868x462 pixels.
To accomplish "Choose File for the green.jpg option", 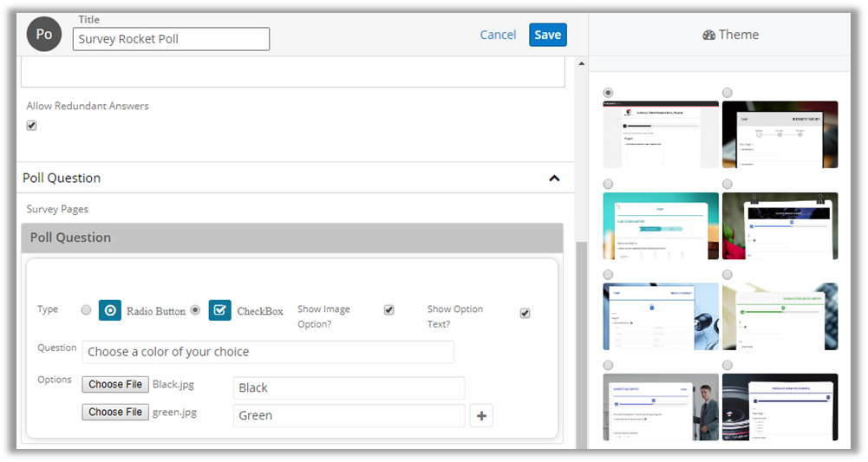I will 115,412.
